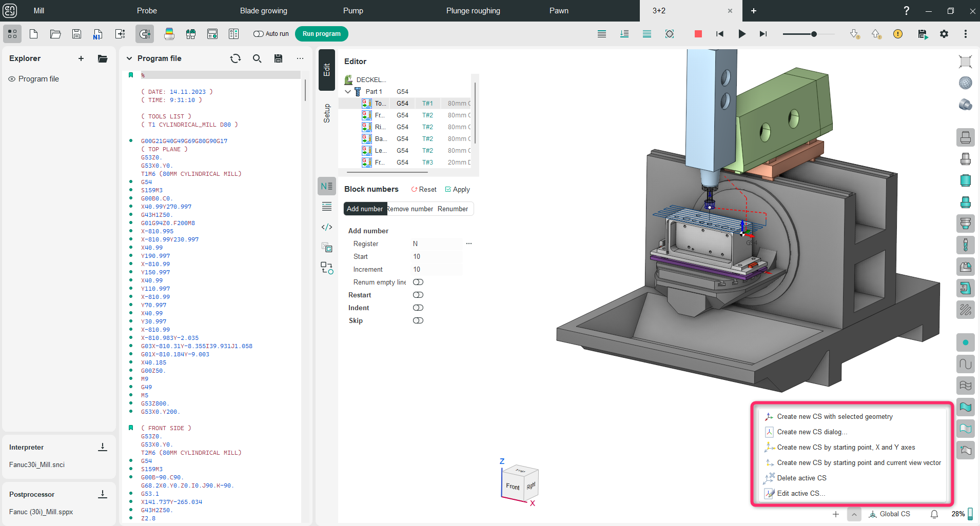The image size is (980, 526).
Task: Add coordinate system plus icon in status bar
Action: 836,514
